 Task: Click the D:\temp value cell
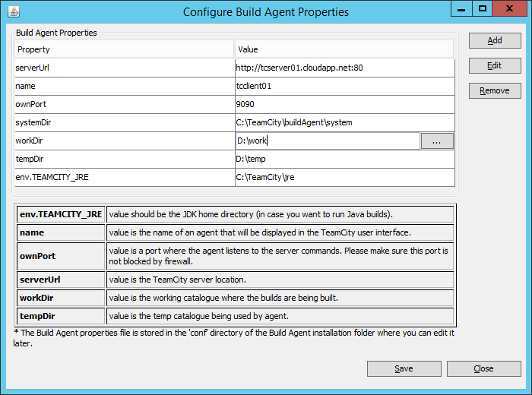click(x=345, y=159)
